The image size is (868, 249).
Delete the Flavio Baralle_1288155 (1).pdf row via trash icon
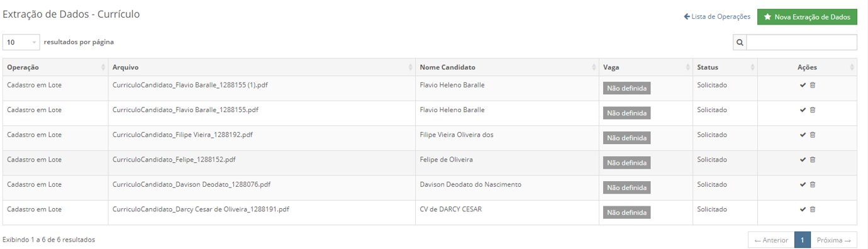click(813, 85)
